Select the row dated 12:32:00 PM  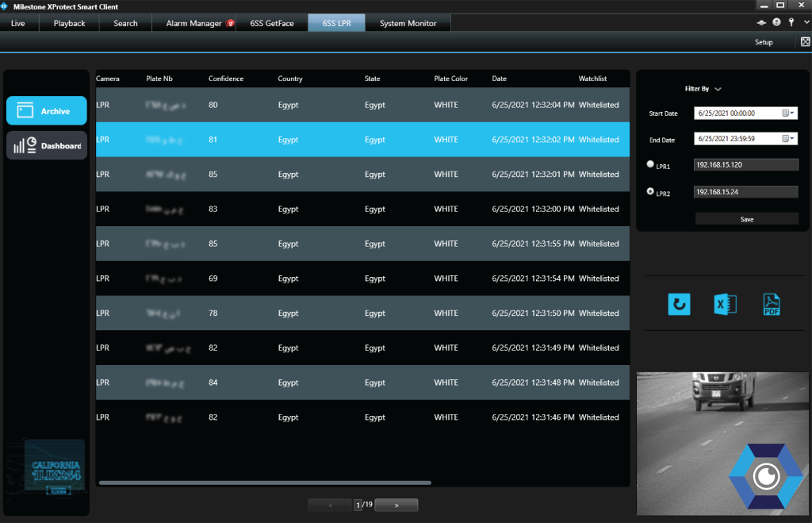[362, 209]
